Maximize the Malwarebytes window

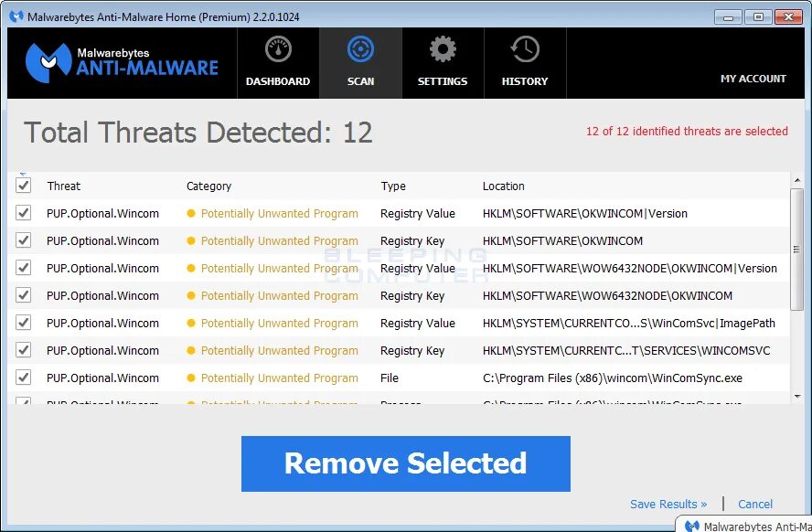758,17
